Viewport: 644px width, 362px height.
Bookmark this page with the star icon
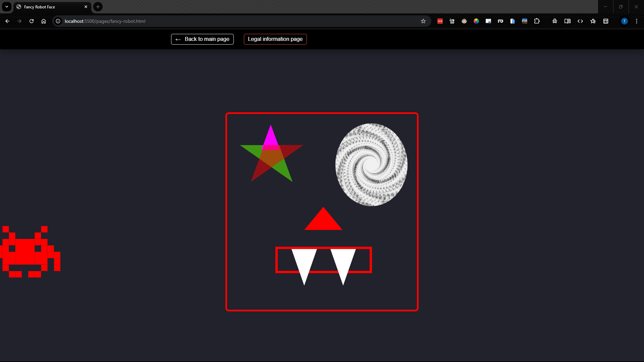tap(423, 21)
